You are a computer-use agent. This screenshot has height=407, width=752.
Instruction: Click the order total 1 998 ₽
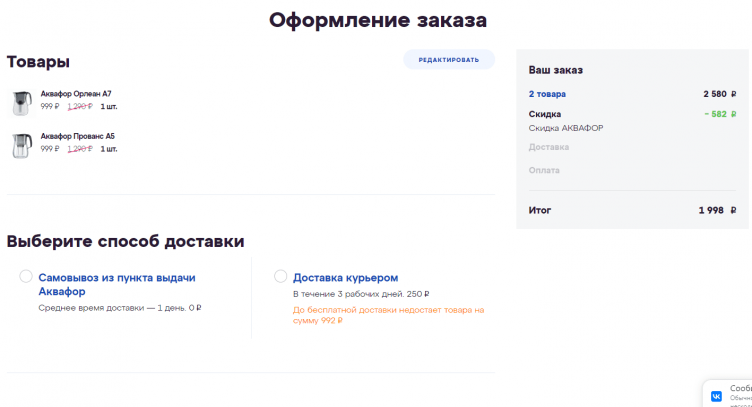717,210
